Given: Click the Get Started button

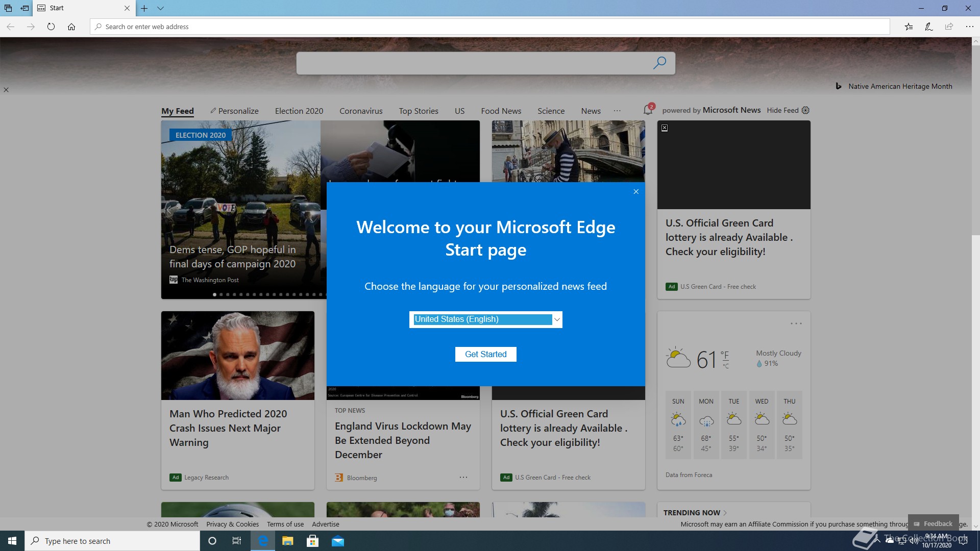Looking at the screenshot, I should (x=485, y=354).
